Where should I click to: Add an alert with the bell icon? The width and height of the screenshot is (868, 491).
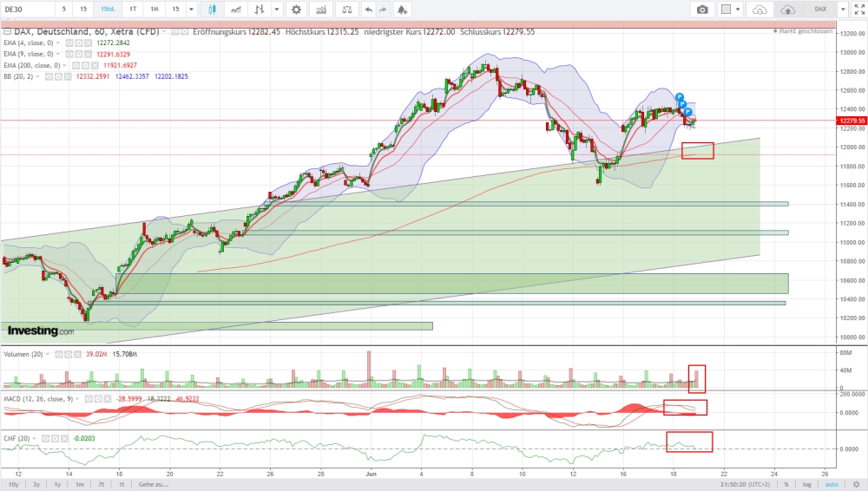(403, 10)
